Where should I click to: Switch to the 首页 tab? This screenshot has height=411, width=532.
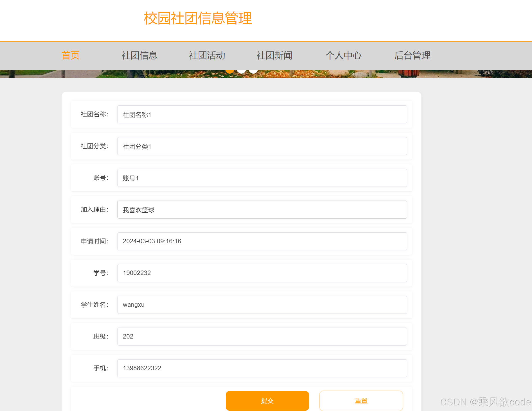pos(70,56)
